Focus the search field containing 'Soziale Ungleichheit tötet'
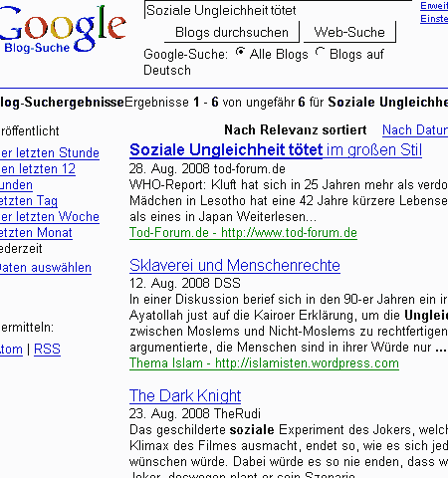This screenshot has height=478, width=448. 278,10
